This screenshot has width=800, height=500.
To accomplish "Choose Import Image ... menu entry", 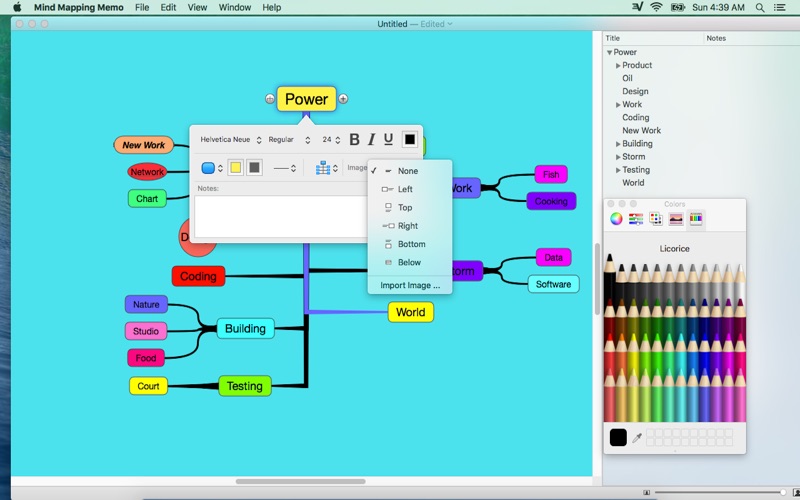I will coord(410,286).
